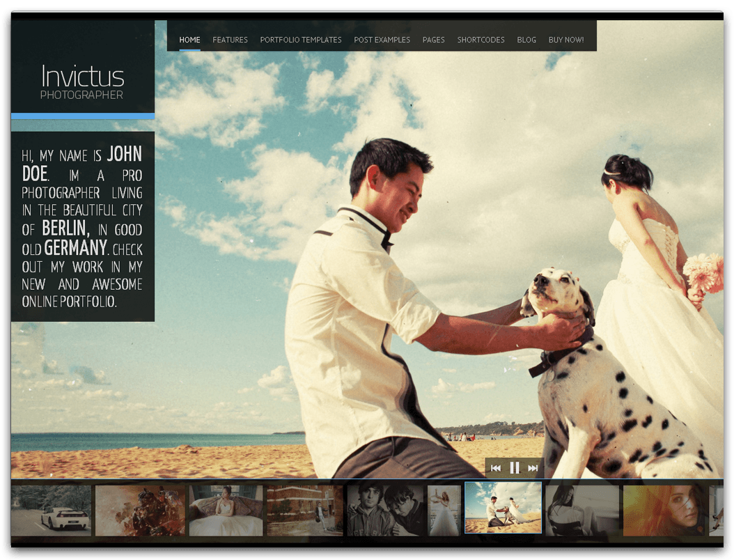Open the Pages menu item
734x560 pixels.
click(x=433, y=40)
